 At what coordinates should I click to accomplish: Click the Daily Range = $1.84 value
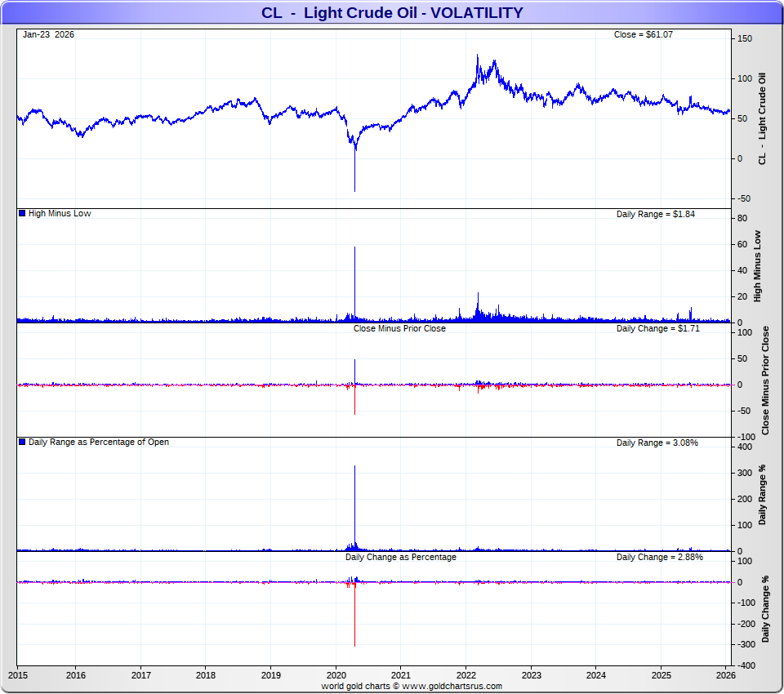(656, 214)
